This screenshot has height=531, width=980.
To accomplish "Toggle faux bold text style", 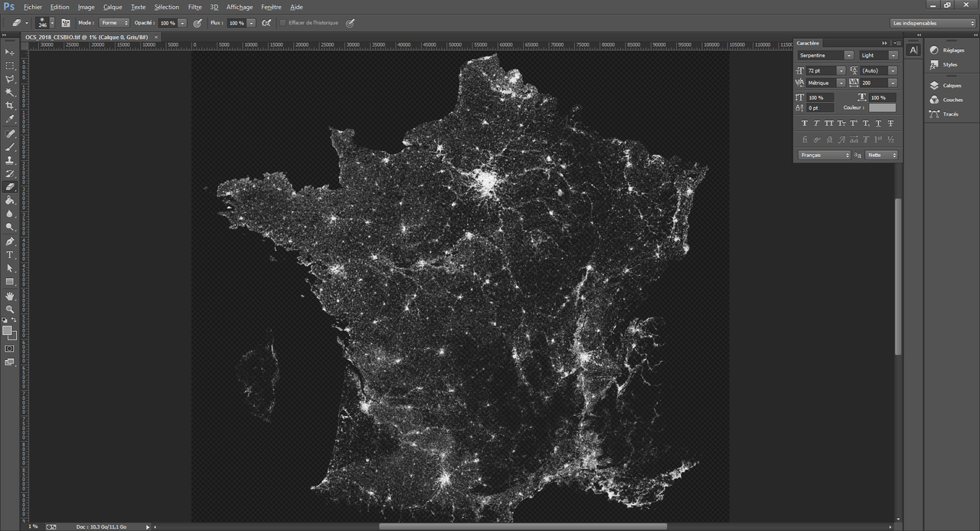I will pos(804,123).
